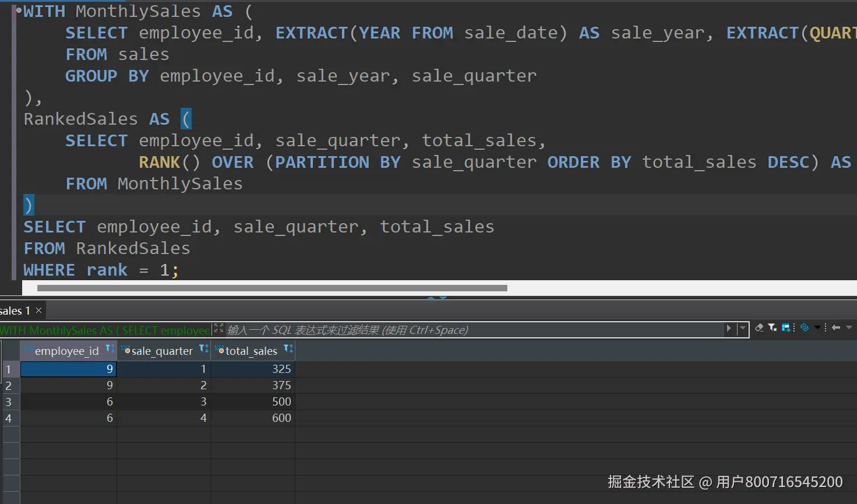
Task: Click sale_quarter cell in row 1
Action: tap(164, 369)
